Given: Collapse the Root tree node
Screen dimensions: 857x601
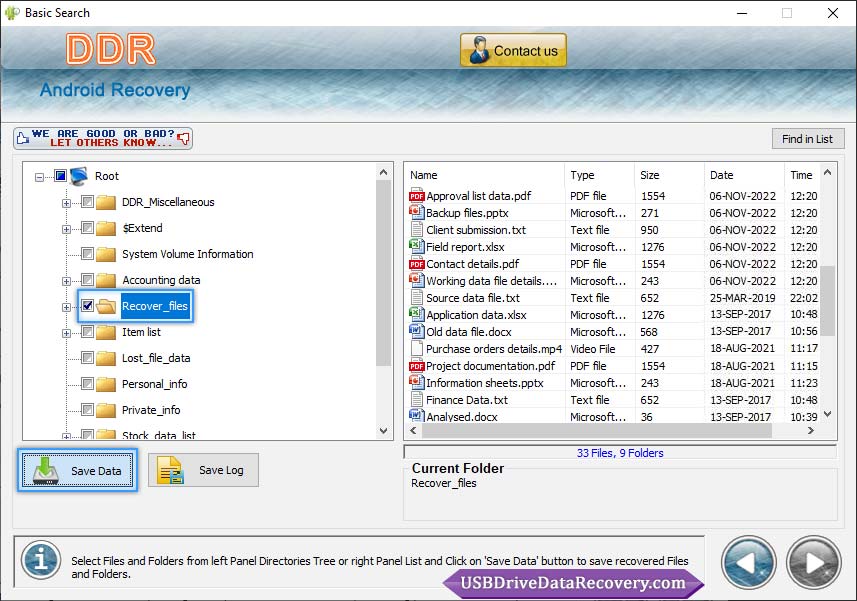Looking at the screenshot, I should pos(39,177).
